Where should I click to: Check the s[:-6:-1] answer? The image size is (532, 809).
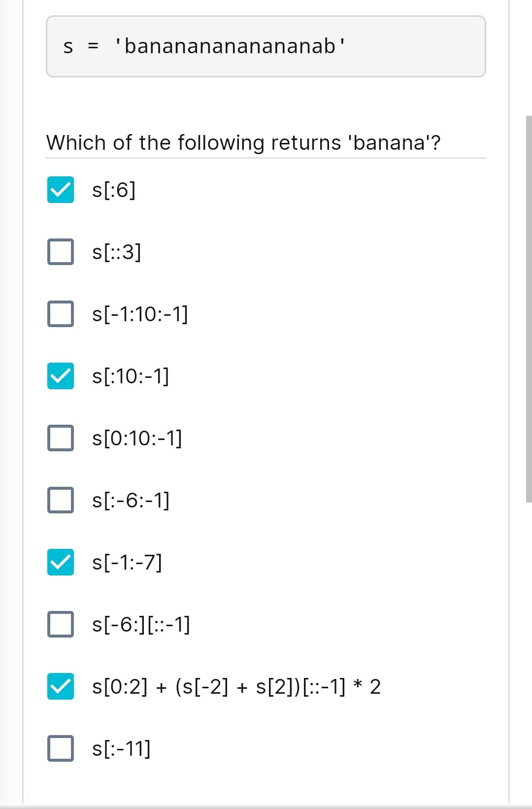point(60,501)
